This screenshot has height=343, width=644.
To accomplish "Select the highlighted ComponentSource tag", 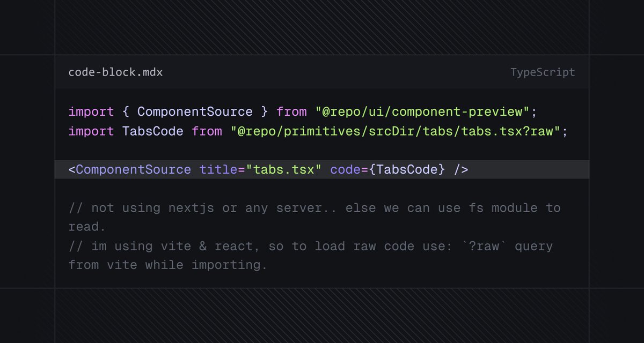I will tap(322, 170).
